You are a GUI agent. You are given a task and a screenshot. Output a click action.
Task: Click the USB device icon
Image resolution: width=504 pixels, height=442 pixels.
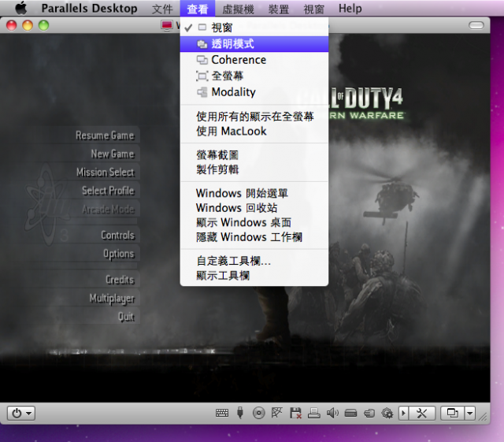point(240,413)
